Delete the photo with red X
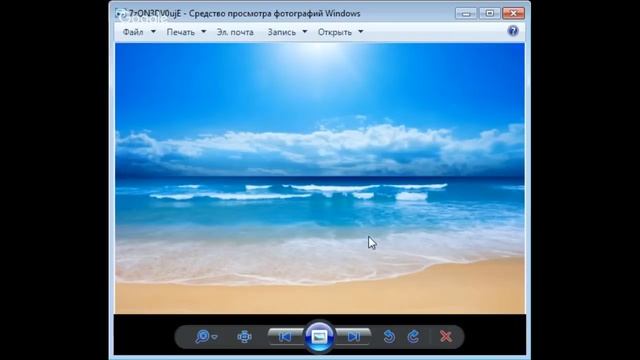This screenshot has width=640, height=360. pyautogui.click(x=446, y=337)
